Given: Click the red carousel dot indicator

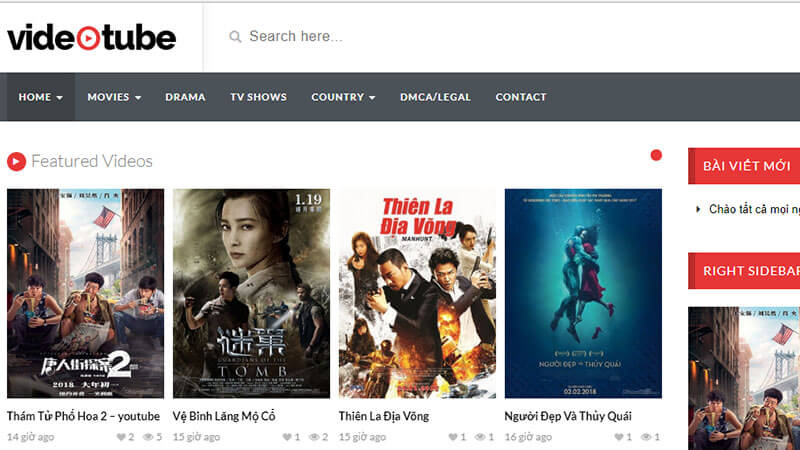Looking at the screenshot, I should (x=656, y=155).
